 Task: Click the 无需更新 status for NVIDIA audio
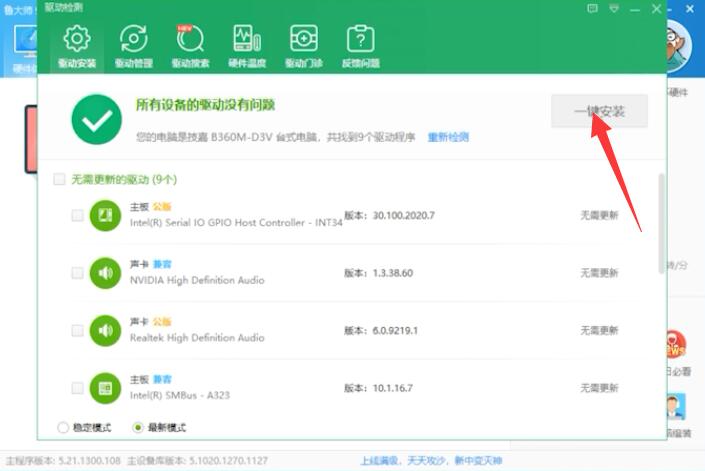[x=599, y=273]
